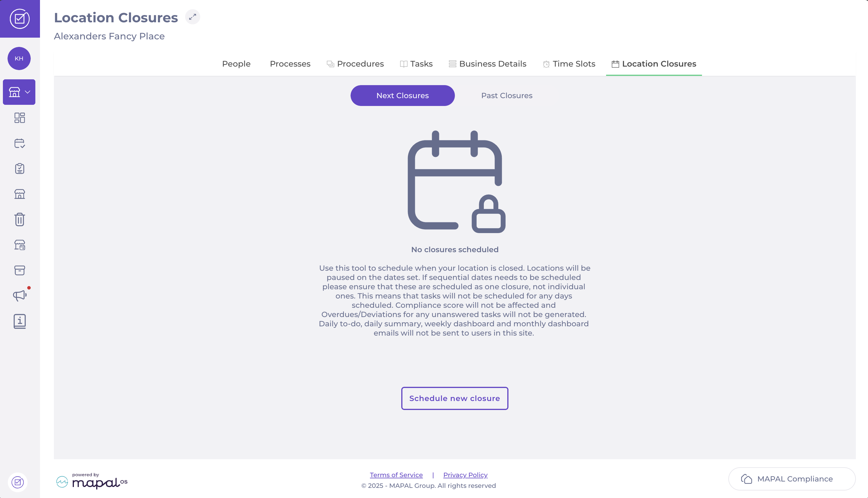Screen dimensions: 868x498
Task: Select the Next Closures toggle
Action: [402, 96]
